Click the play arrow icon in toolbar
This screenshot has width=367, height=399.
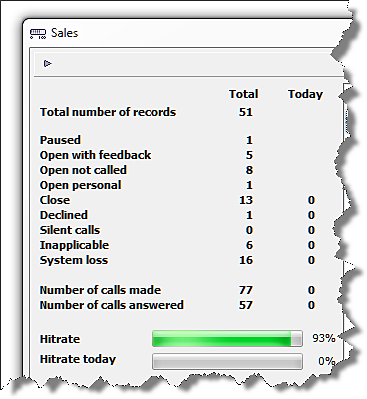[x=48, y=63]
